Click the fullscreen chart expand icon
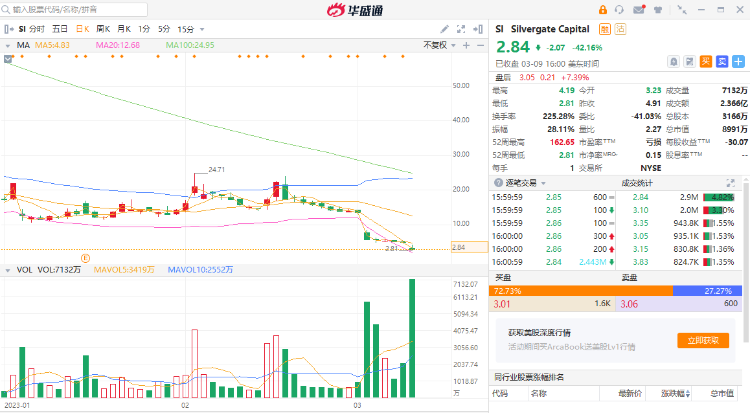Image resolution: width=750 pixels, height=413 pixels. (461, 29)
